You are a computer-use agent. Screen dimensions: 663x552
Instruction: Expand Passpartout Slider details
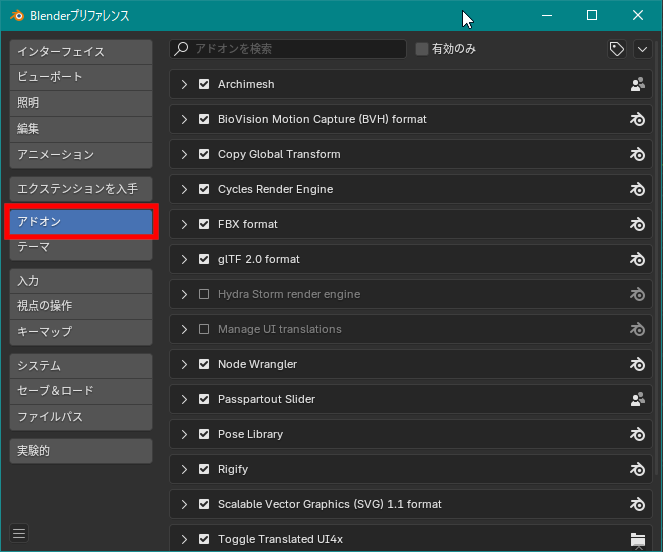click(x=184, y=399)
